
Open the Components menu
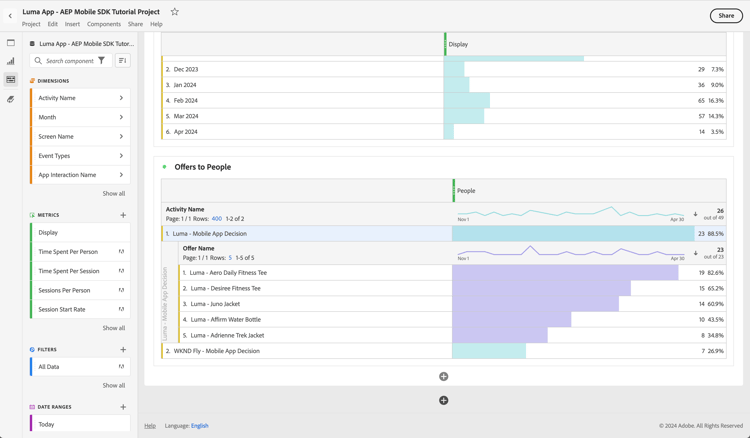[x=104, y=24]
